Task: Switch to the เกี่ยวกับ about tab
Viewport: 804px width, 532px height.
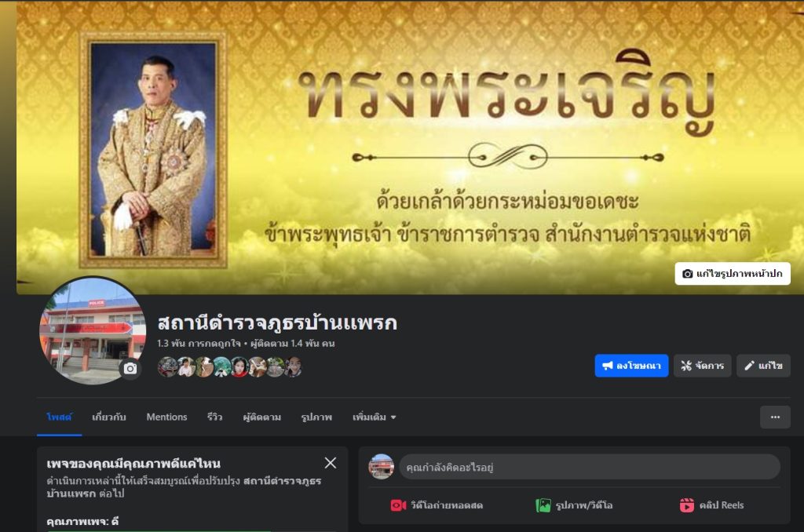Action: [x=108, y=417]
